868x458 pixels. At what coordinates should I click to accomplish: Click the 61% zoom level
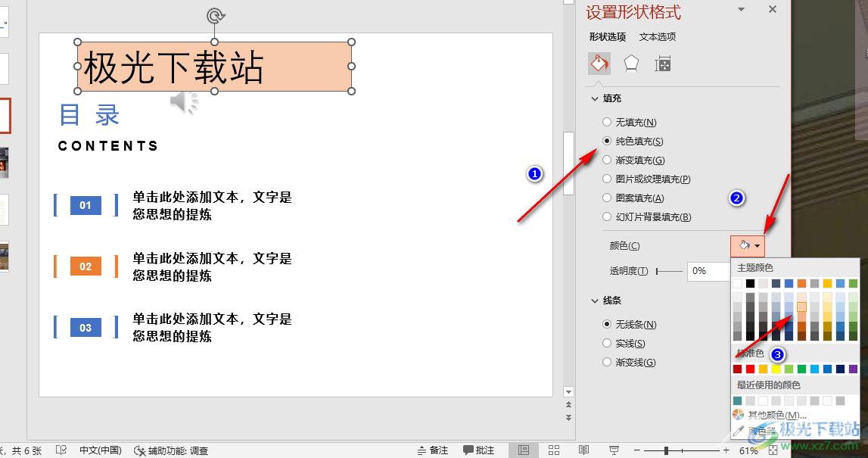(748, 450)
